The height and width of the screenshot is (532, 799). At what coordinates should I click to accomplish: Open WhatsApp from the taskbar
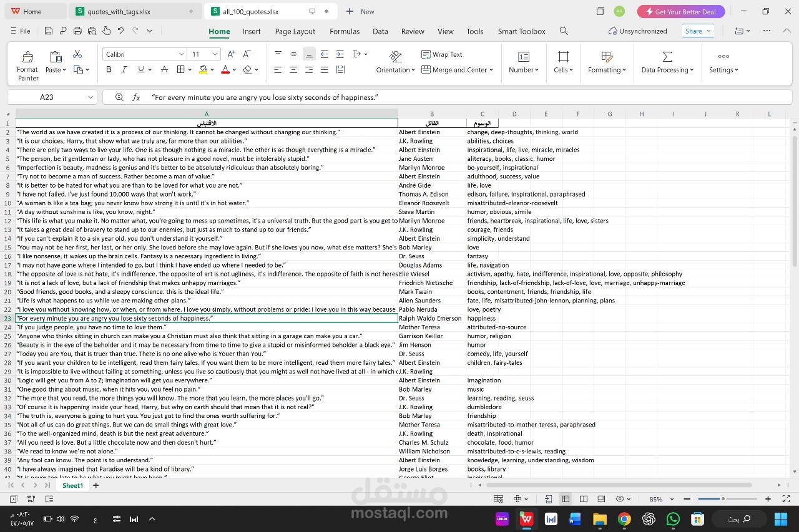673,518
